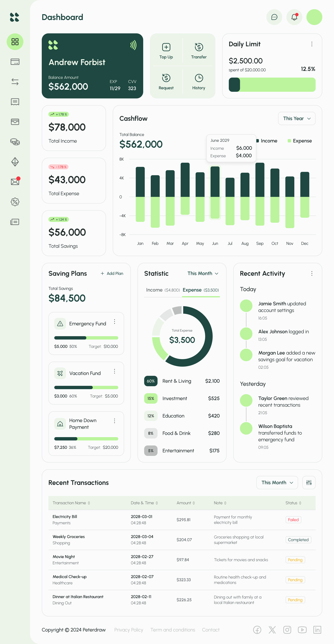Open the Privacy Policy link
The width and height of the screenshot is (334, 644).
pos(129,630)
